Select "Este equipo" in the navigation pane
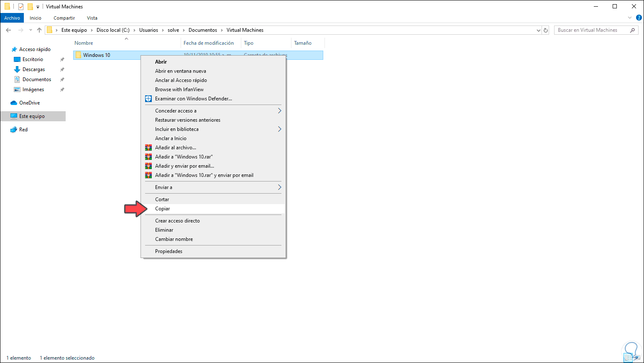 33,116
